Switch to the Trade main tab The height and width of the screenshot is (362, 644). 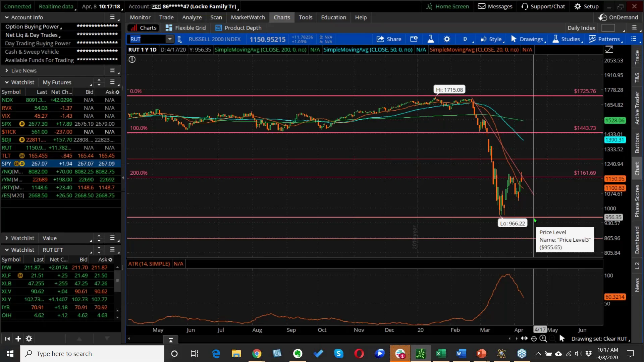[166, 17]
